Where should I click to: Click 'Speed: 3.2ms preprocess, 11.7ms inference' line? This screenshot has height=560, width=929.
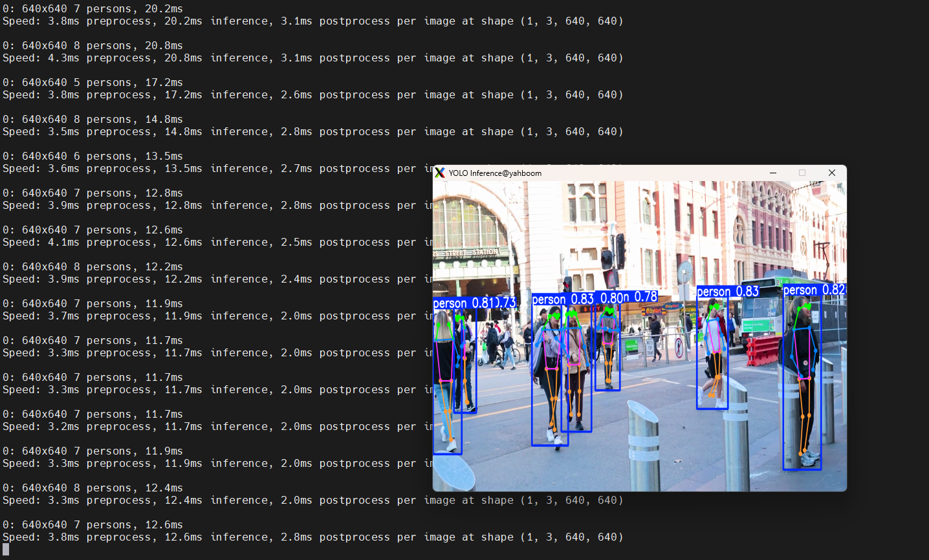point(217,427)
